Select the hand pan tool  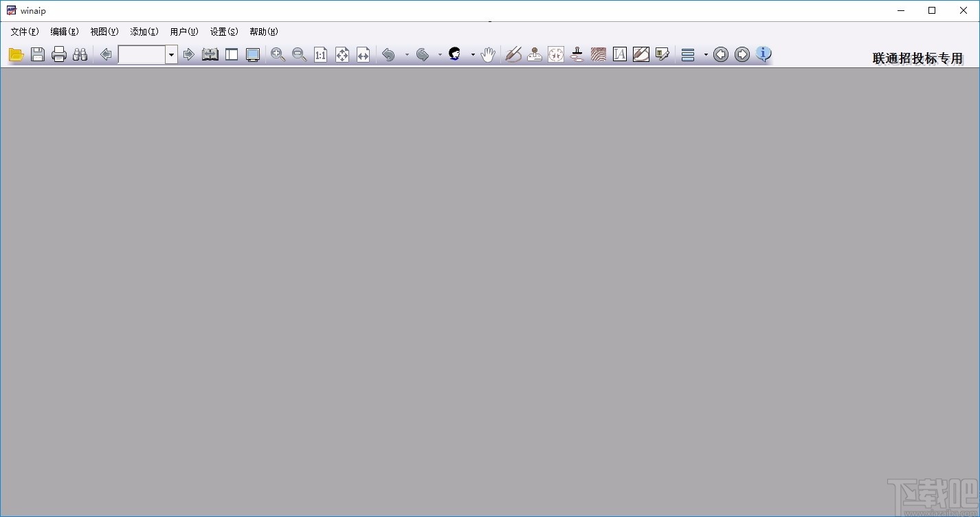click(x=488, y=54)
